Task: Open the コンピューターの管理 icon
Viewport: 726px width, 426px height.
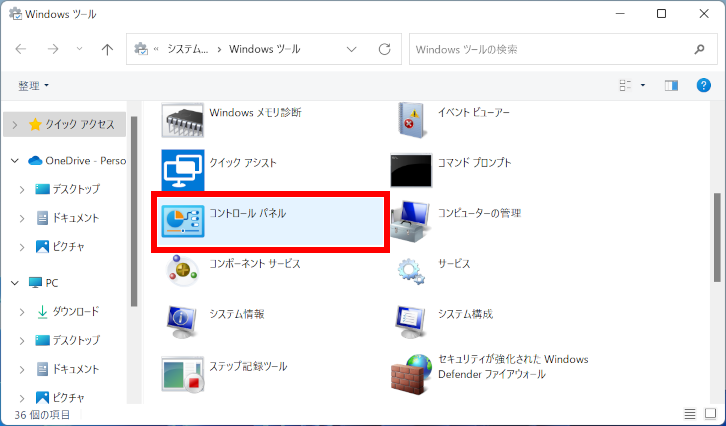Action: (x=410, y=221)
